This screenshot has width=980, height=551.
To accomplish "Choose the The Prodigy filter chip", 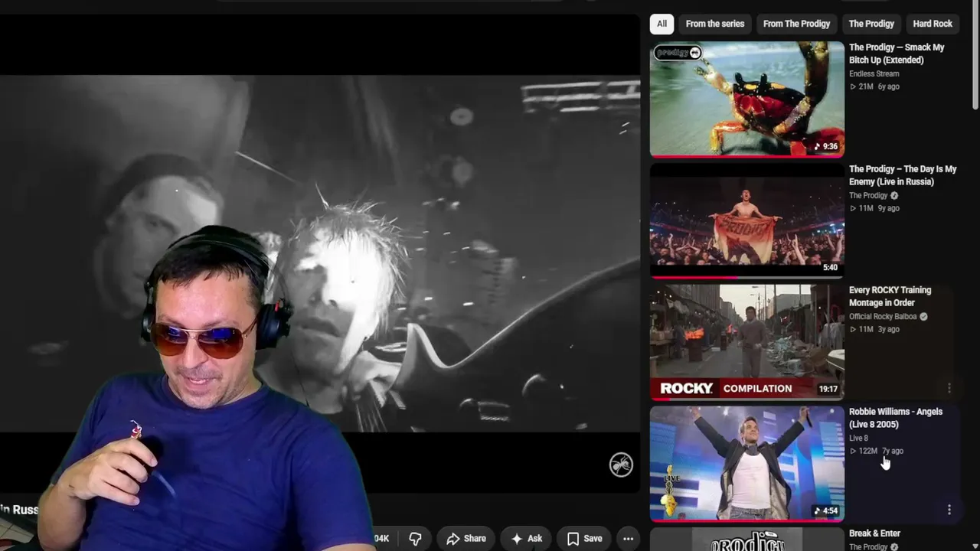I will pyautogui.click(x=871, y=24).
